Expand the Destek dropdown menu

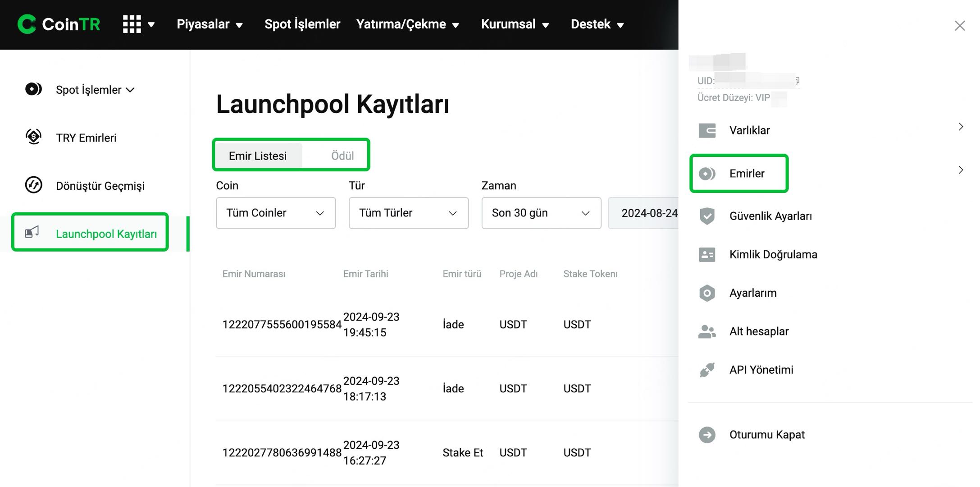coord(597,24)
